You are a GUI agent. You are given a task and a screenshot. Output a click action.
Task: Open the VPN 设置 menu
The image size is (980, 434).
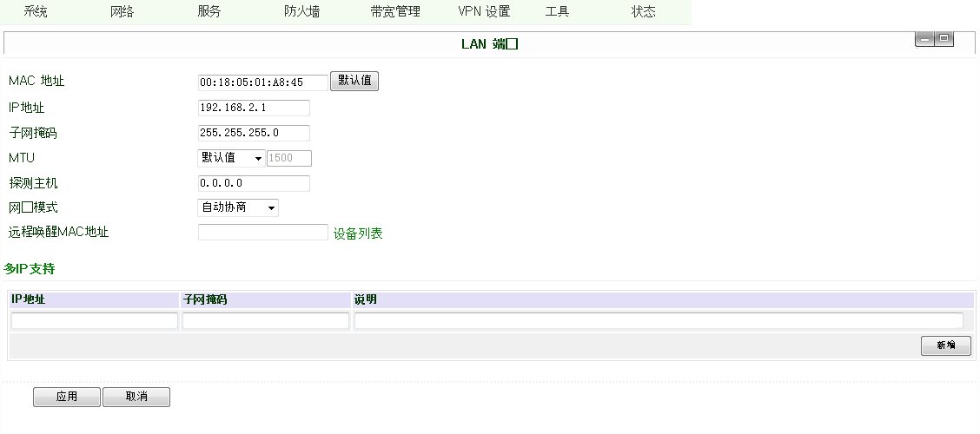click(484, 12)
